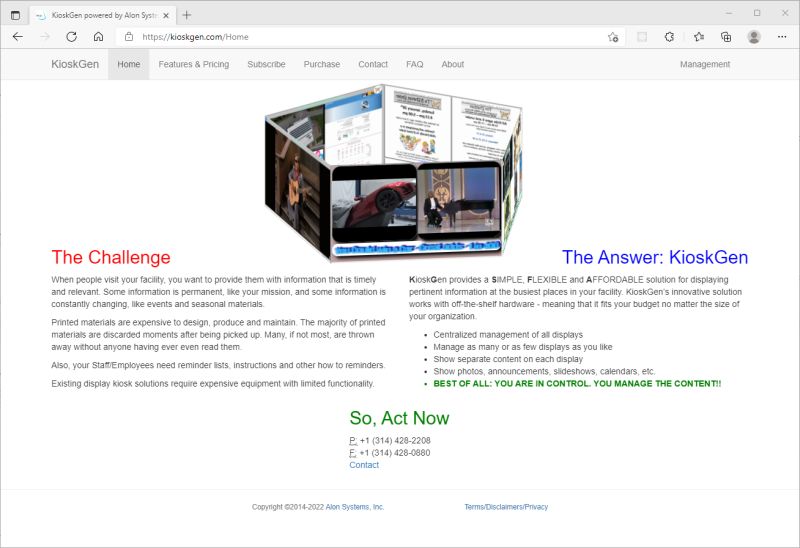Open the Terms/Disclaimers/Privacy link
This screenshot has width=800, height=548.
(x=506, y=507)
